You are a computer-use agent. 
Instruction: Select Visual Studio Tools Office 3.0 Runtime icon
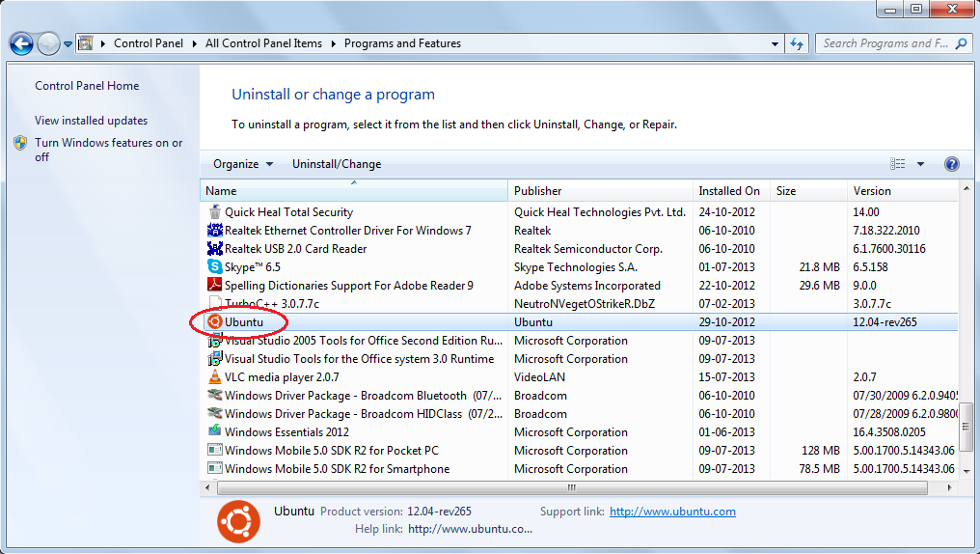(x=214, y=358)
